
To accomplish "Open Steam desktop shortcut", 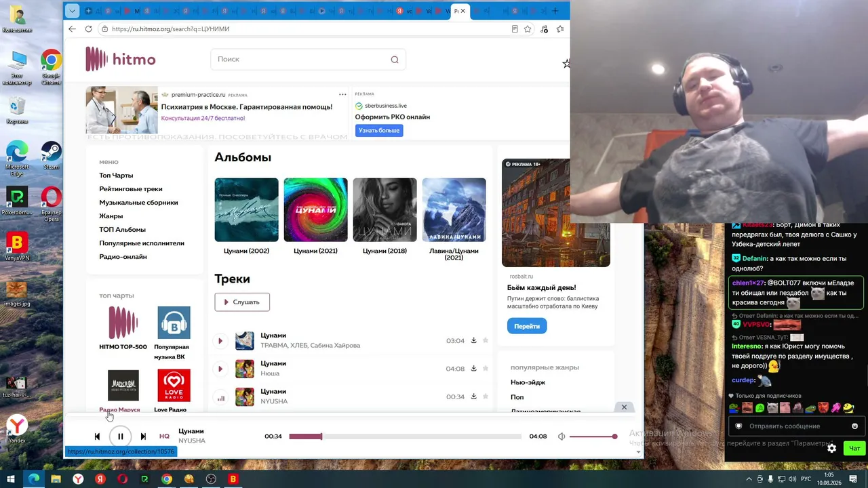I will point(51,156).
